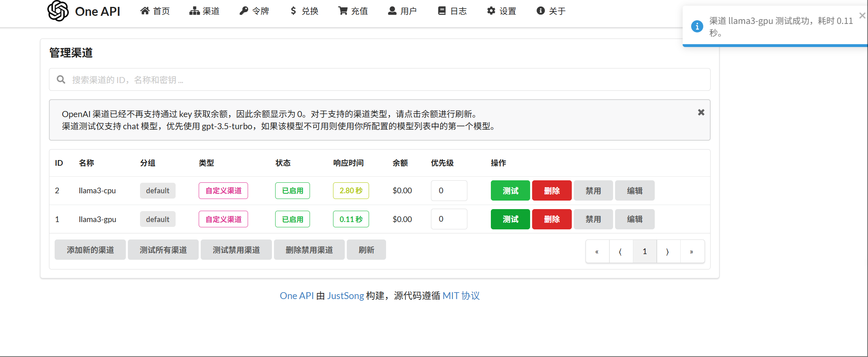This screenshot has height=357, width=868.
Task: Click the first page « pagination button
Action: click(x=597, y=252)
